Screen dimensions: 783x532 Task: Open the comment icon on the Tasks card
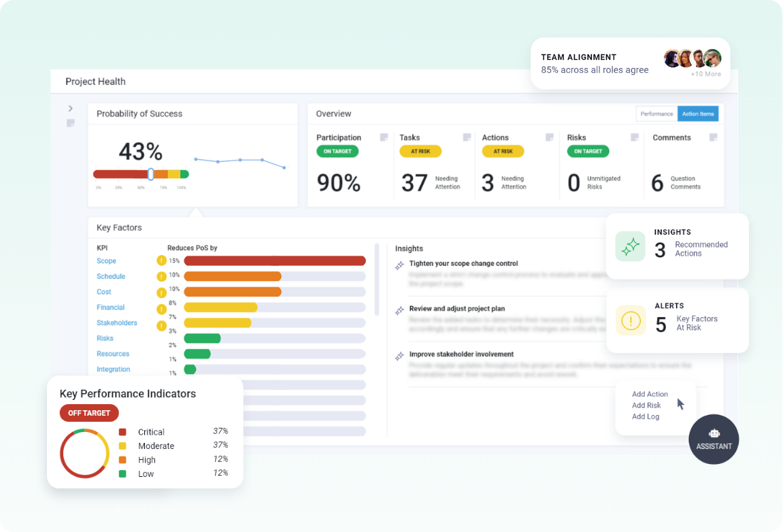coord(467,137)
